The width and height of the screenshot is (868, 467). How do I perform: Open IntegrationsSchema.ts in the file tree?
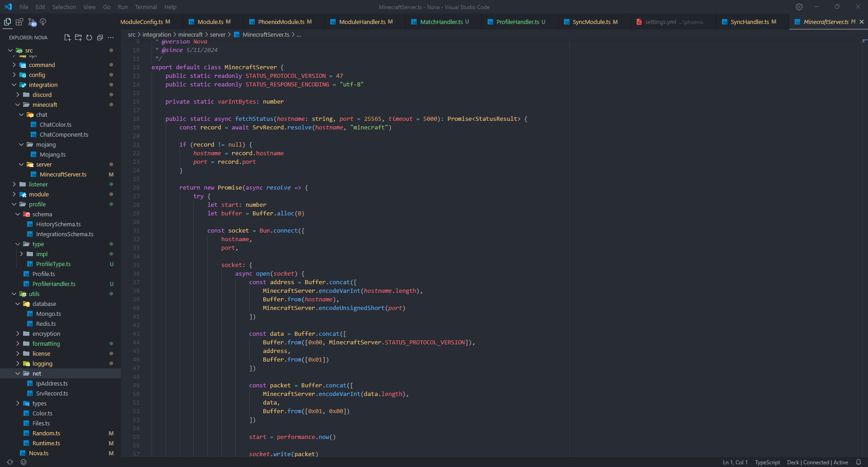pos(65,234)
